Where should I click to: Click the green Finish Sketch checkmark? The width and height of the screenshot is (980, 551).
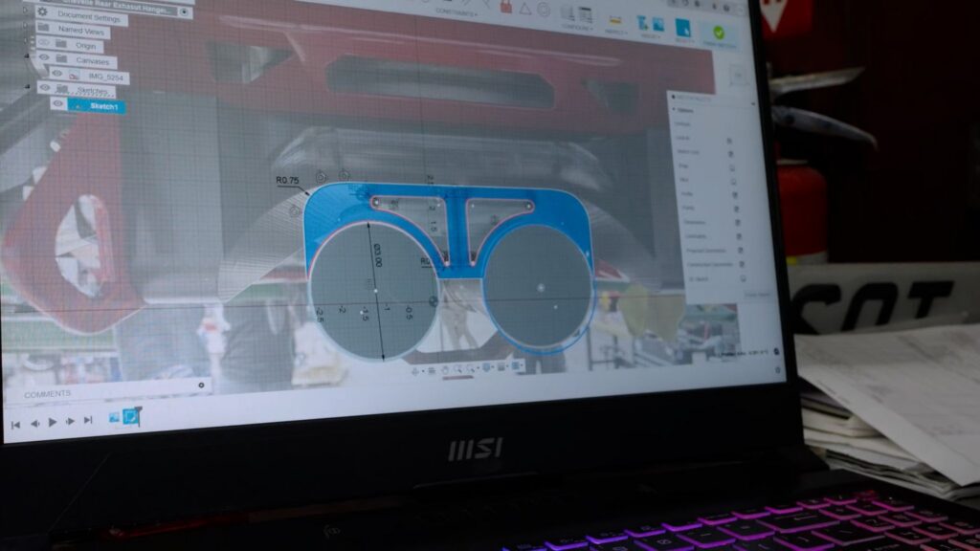click(718, 33)
